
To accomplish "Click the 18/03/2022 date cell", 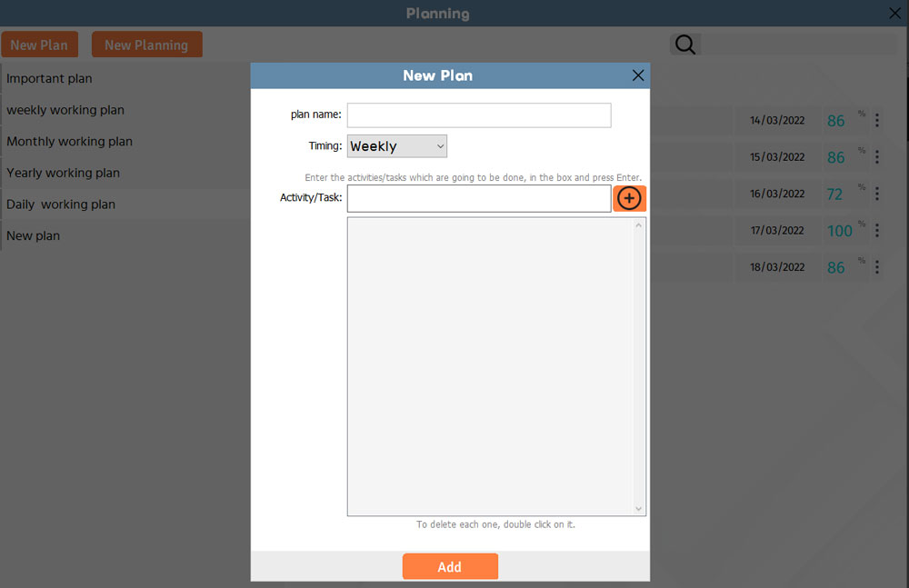I will click(x=777, y=267).
